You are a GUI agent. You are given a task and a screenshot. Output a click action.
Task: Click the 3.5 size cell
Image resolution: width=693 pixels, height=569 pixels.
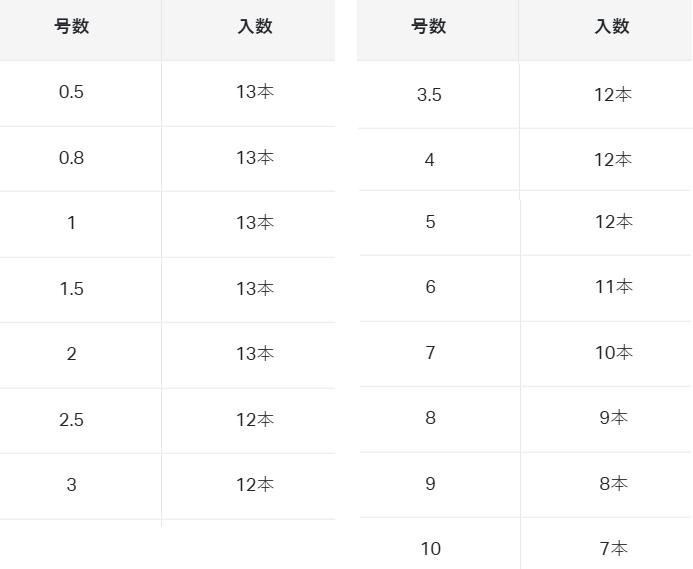429,95
